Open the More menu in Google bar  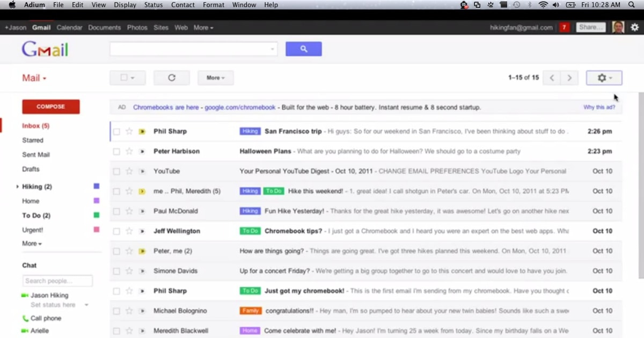(x=203, y=27)
